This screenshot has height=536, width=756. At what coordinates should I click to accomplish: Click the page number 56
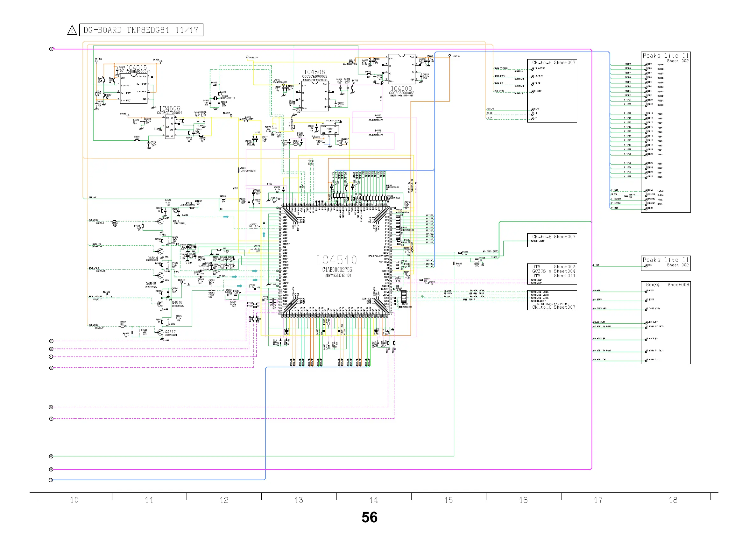(x=369, y=517)
